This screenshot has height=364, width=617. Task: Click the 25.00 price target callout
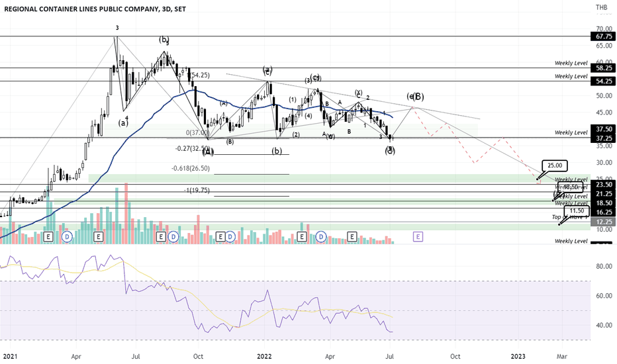click(x=554, y=165)
